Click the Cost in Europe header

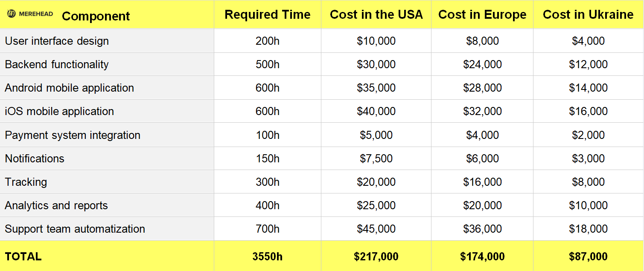click(482, 14)
